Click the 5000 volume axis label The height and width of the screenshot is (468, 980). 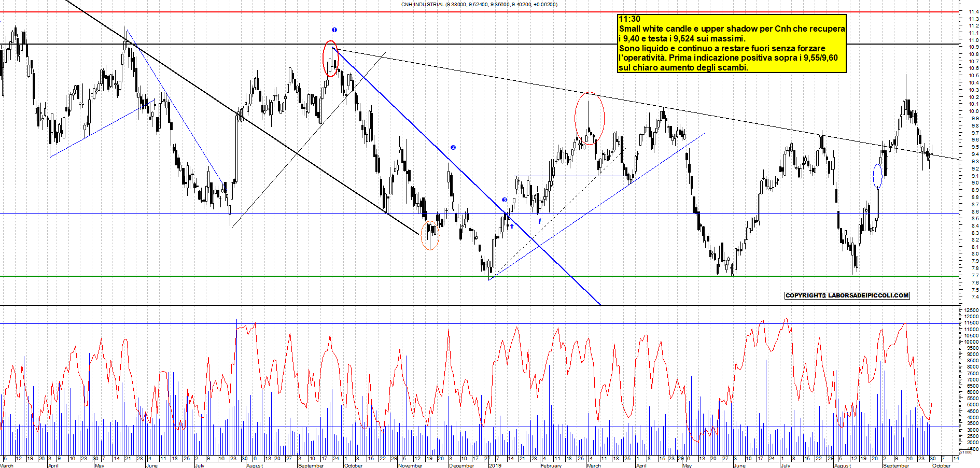click(972, 405)
